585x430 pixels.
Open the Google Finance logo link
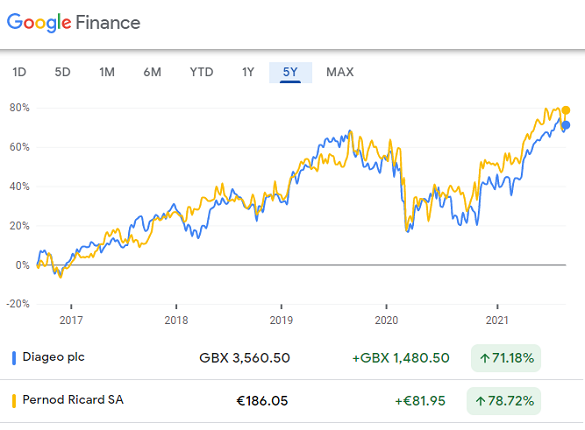pos(73,22)
